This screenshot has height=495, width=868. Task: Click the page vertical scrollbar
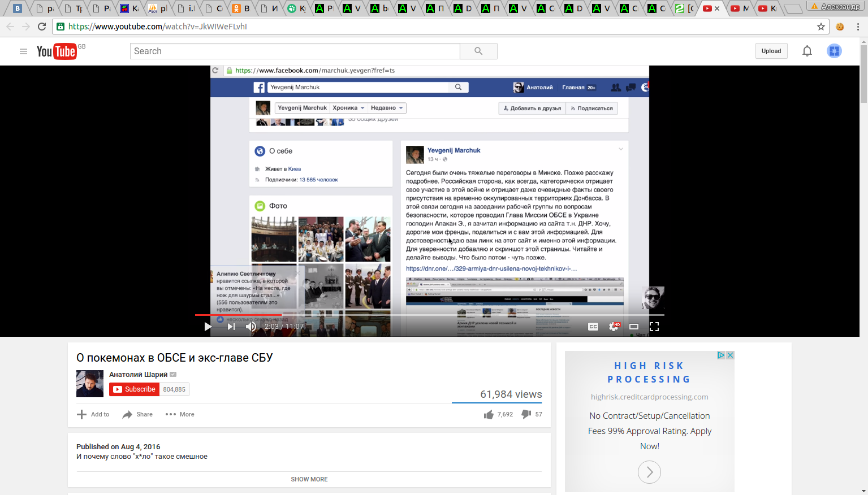863,73
